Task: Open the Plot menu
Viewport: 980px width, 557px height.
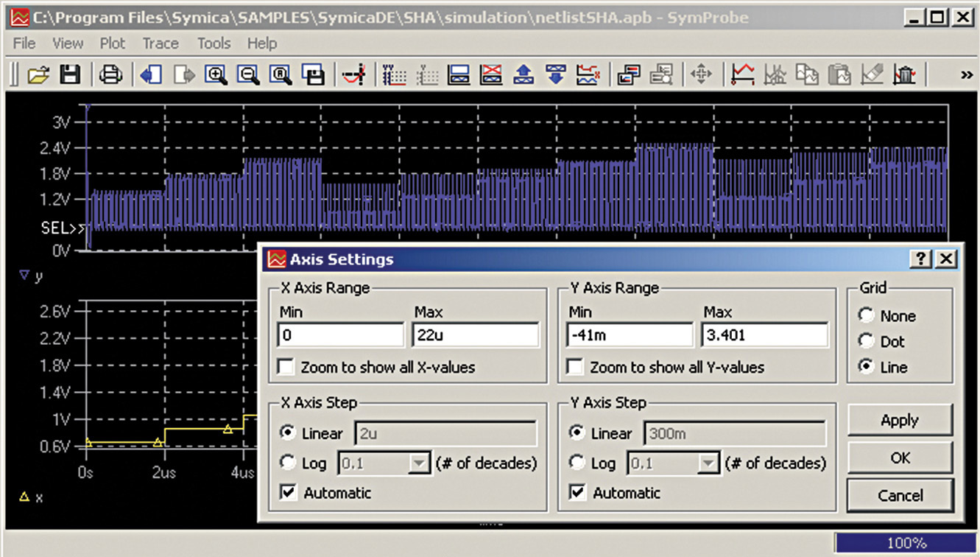Action: 112,43
